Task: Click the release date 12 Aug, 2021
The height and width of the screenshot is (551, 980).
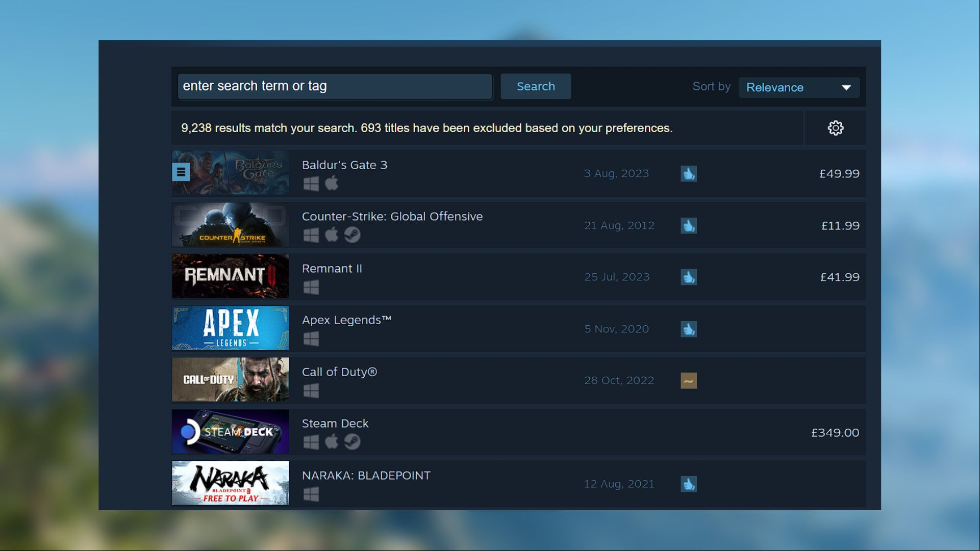Action: [x=619, y=484]
